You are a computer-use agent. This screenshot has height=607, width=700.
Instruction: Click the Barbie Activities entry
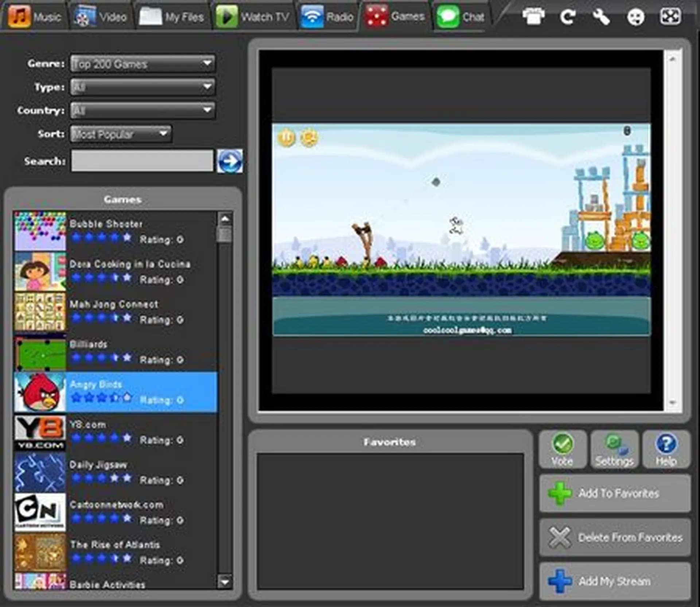pos(116,582)
